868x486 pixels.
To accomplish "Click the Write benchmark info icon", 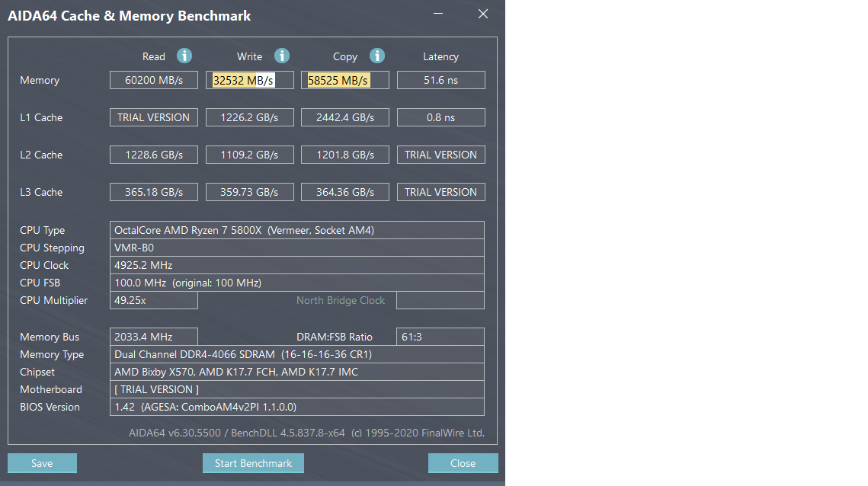I will pos(281,56).
